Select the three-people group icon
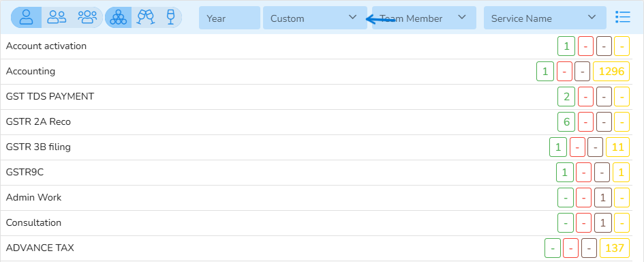The image size is (644, 262). point(87,17)
